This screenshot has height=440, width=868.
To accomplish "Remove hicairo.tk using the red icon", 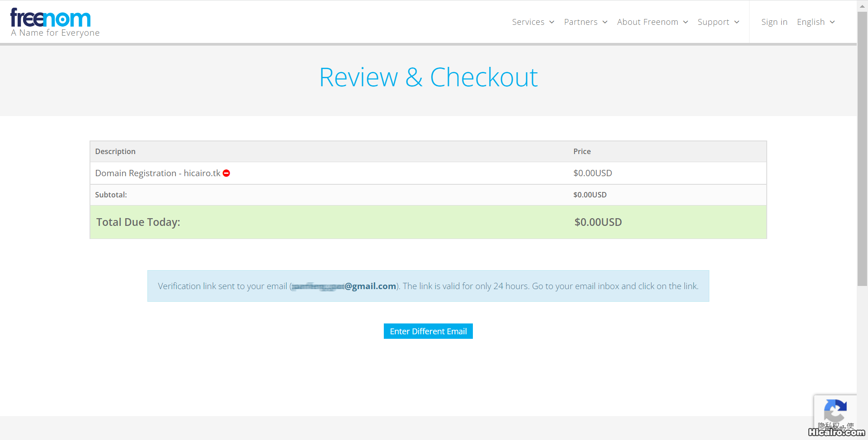I will point(226,173).
